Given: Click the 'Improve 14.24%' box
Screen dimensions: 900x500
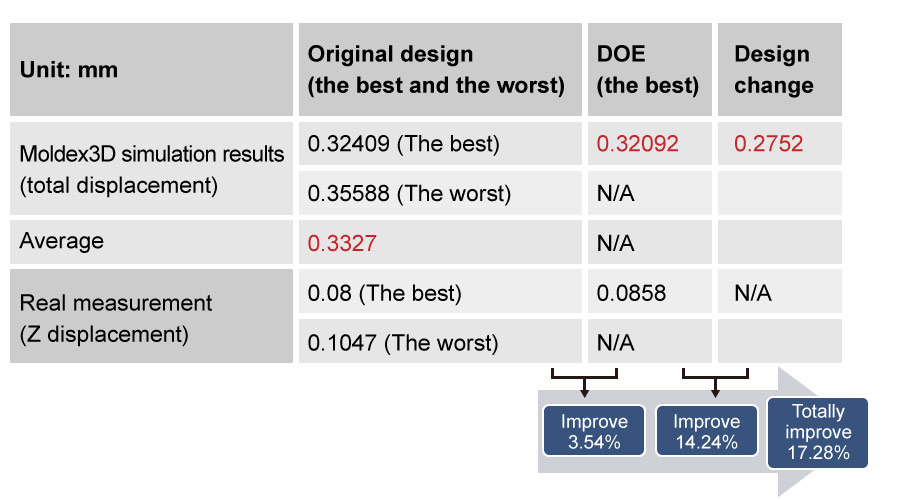Looking at the screenshot, I should (x=707, y=431).
